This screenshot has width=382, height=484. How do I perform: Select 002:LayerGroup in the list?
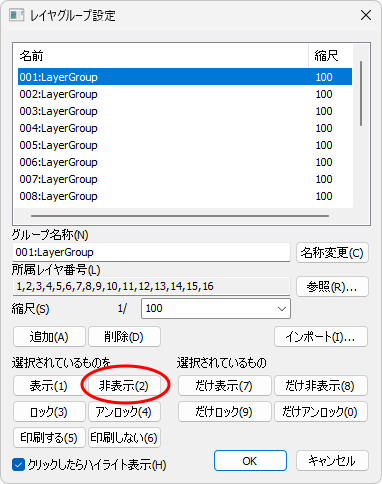(185, 94)
